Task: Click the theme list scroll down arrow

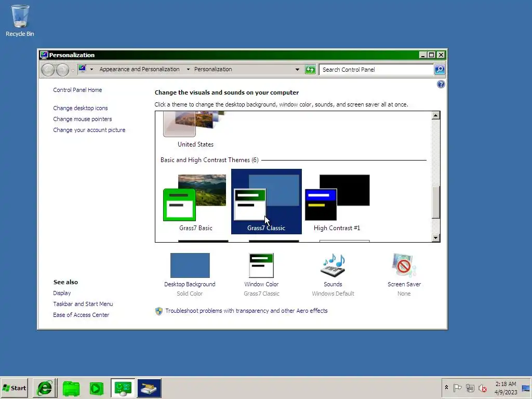Action: [436, 237]
